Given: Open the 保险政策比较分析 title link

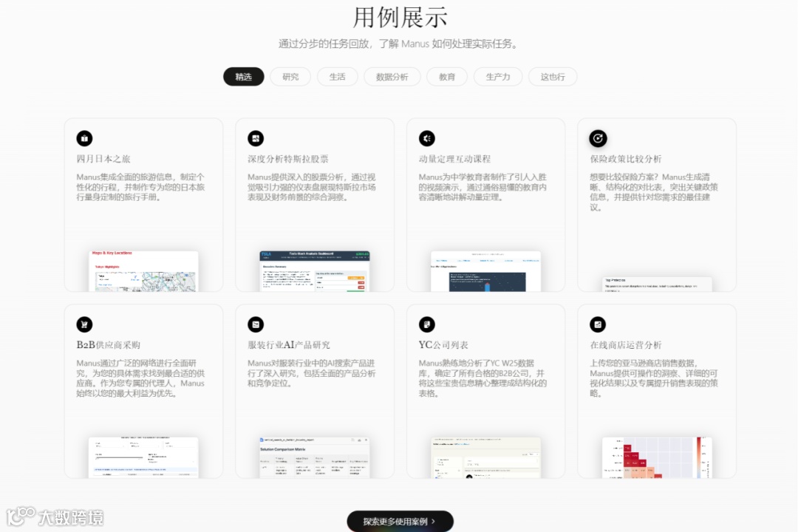Looking at the screenshot, I should 626,159.
